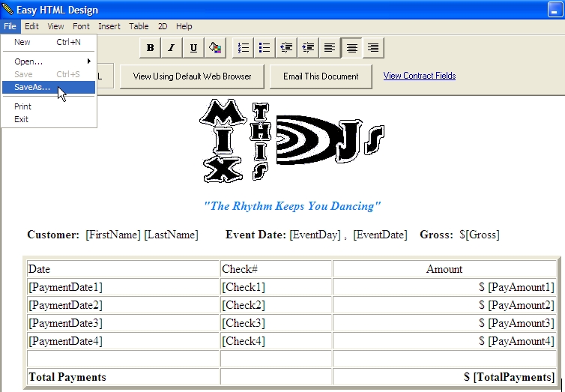This screenshot has height=392, width=565.
Task: Toggle italic formatting button
Action: (172, 48)
